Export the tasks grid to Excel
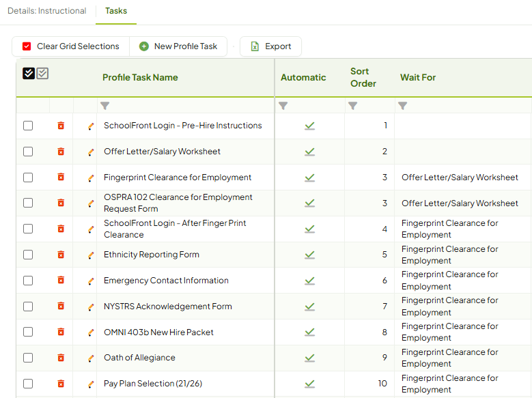532x398 pixels. pyautogui.click(x=270, y=46)
